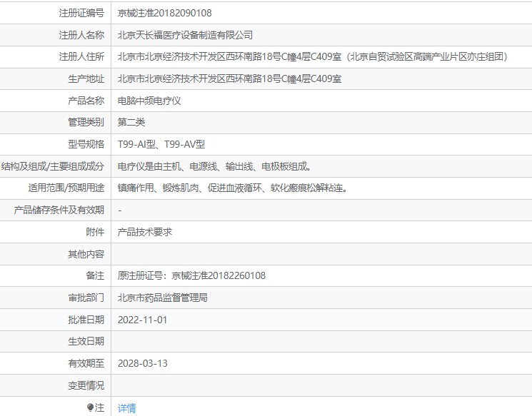Select model spec T99-AI型、T99-AV型
532x416 pixels.
(x=161, y=144)
